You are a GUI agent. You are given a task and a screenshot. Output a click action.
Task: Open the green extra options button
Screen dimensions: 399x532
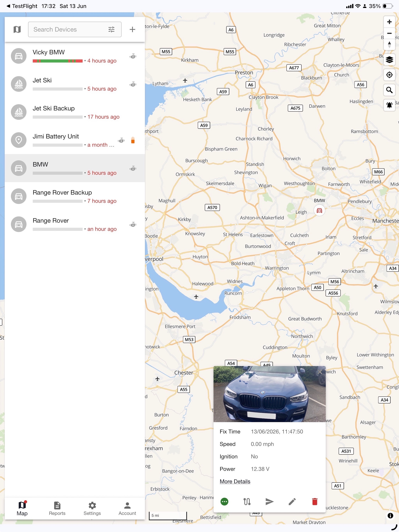[x=224, y=501]
